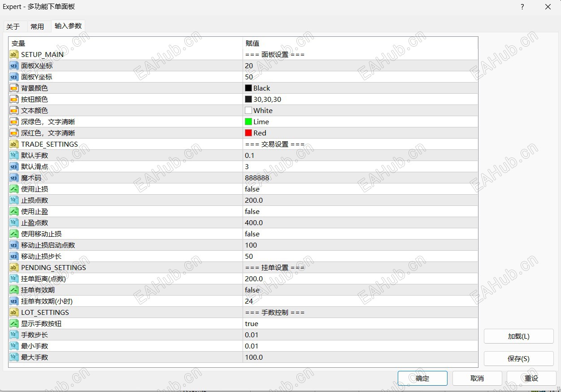Select the 手数步长 variable name

(x=35, y=335)
